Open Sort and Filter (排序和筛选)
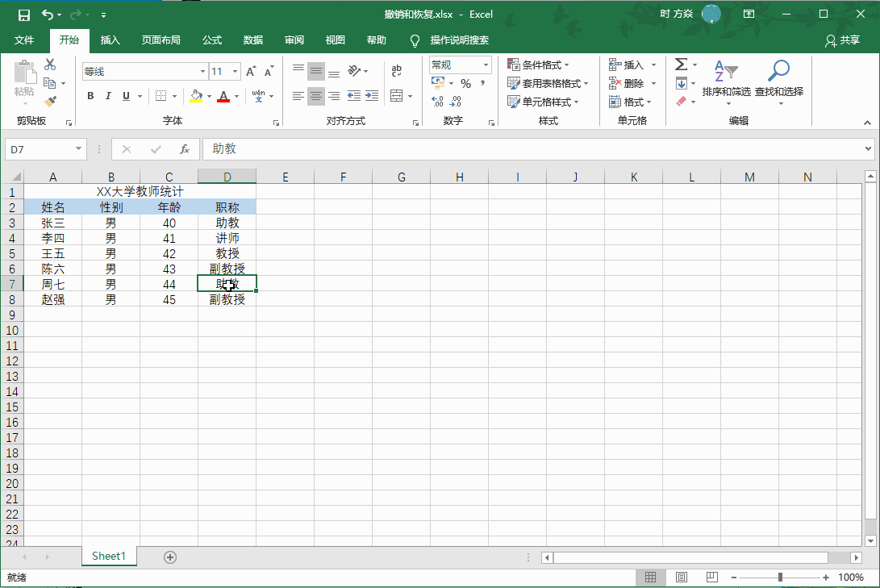The width and height of the screenshot is (880, 588). pos(726,83)
